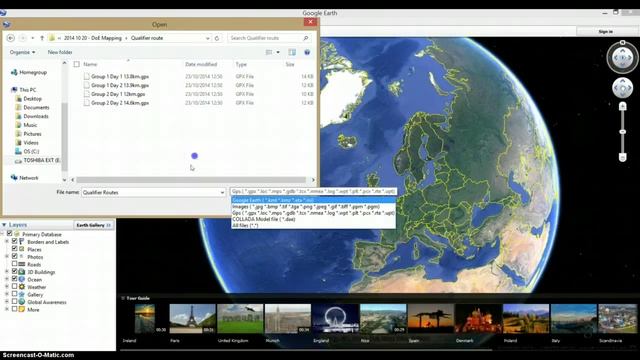Select Group 1 Day 1 13.8km.gpx file
Screen dimensions: 640x360
120,76
